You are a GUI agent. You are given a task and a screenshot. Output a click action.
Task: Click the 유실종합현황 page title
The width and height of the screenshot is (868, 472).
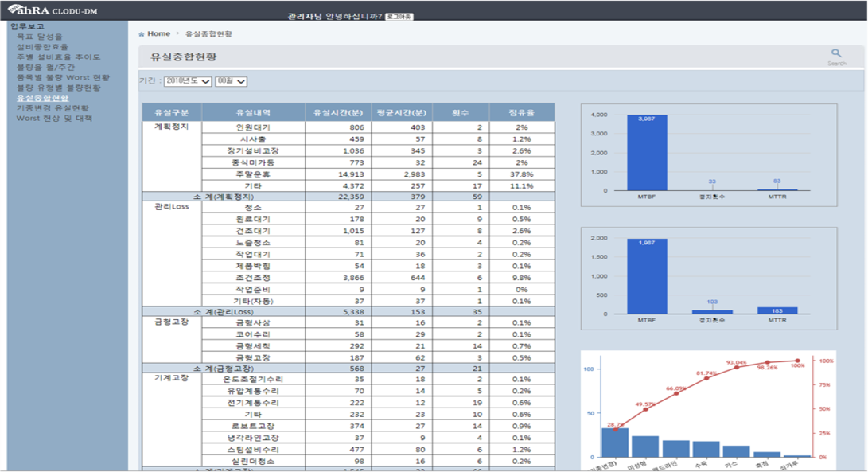click(183, 57)
